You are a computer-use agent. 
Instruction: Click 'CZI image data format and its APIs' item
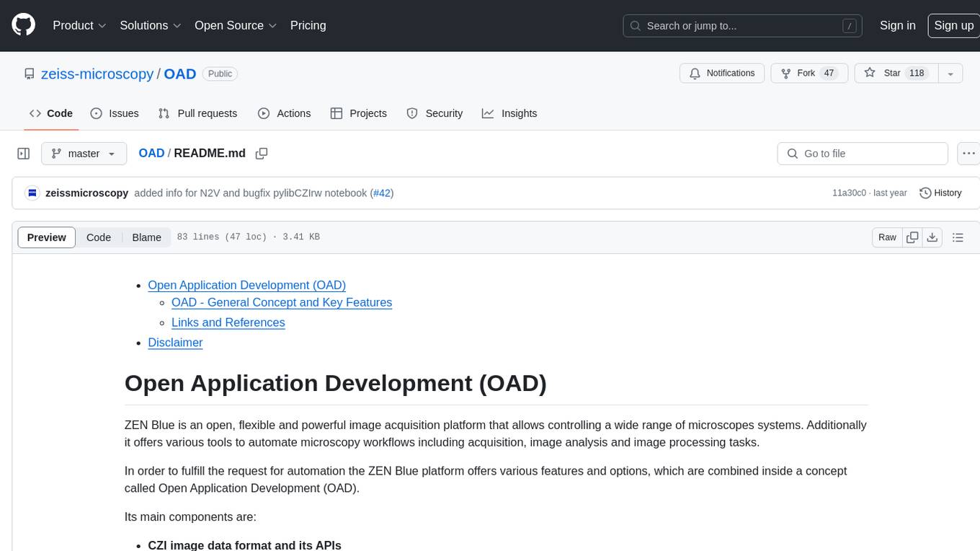pos(244,545)
